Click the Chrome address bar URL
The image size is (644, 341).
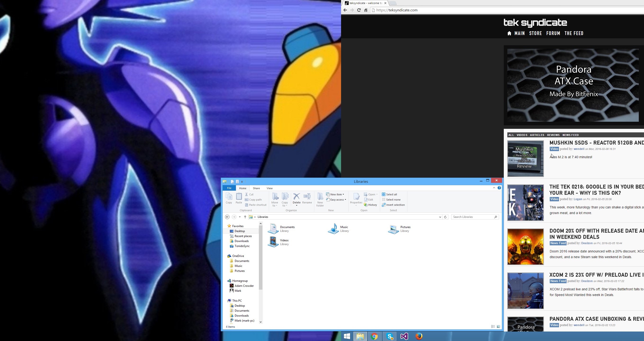pyautogui.click(x=397, y=10)
